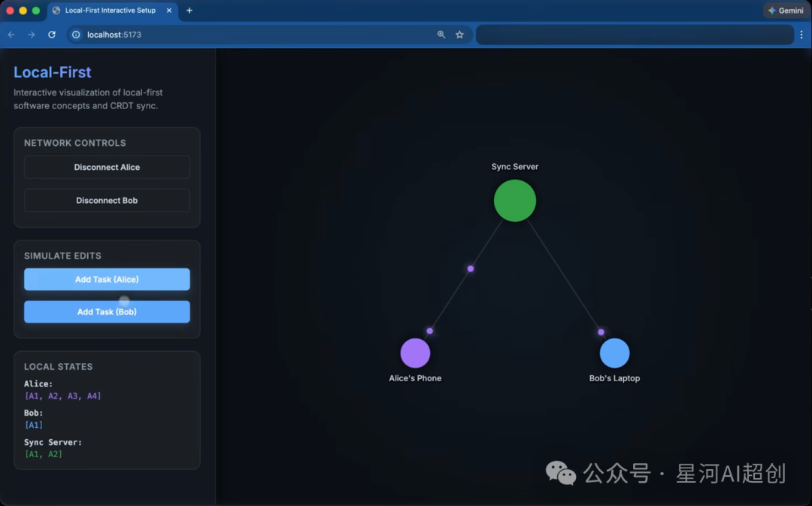Bookmark this page with the star icon

coord(459,35)
